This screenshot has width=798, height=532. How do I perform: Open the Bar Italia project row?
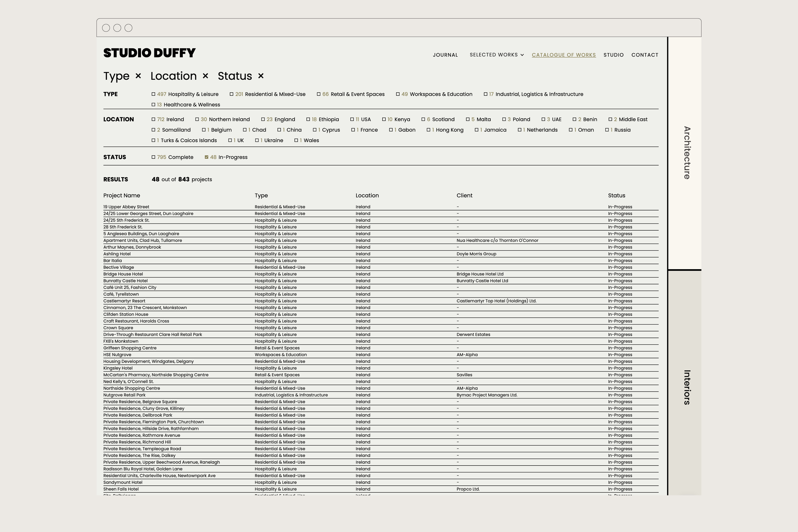point(381,261)
